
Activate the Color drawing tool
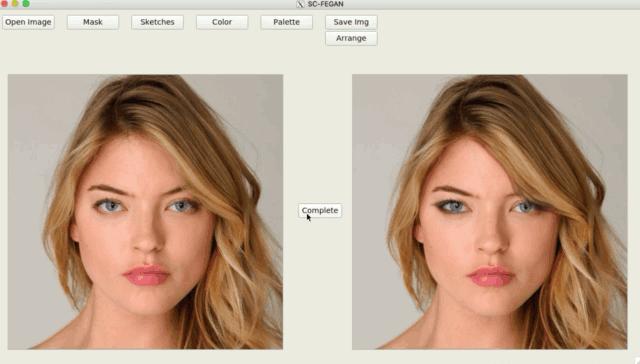pyautogui.click(x=222, y=22)
